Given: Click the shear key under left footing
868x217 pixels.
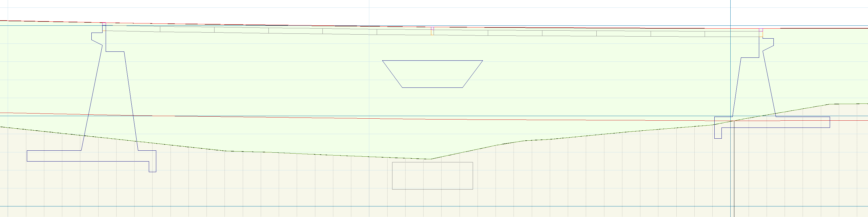Looking at the screenshot, I should (152, 167).
